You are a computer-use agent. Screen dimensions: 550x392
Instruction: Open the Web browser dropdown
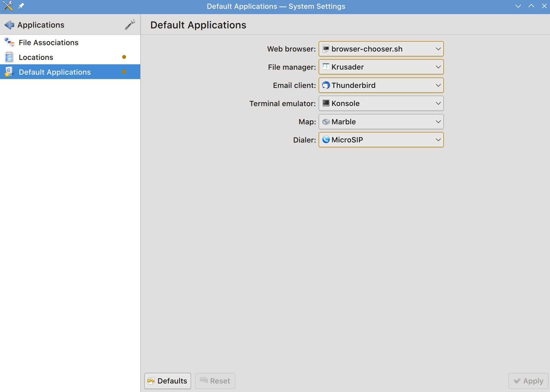coord(381,49)
